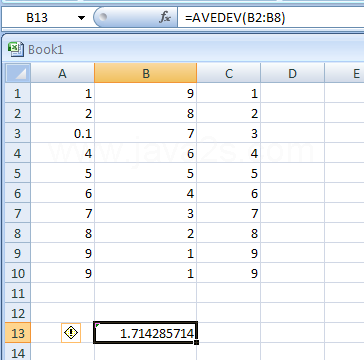The image size is (364, 360).
Task: Click cell A2 containing 2
Action: click(x=63, y=113)
